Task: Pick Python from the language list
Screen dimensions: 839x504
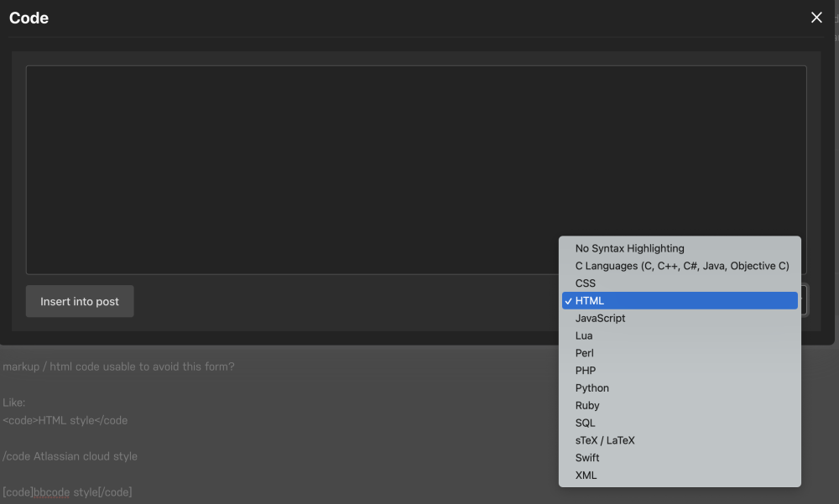Action: [680, 388]
